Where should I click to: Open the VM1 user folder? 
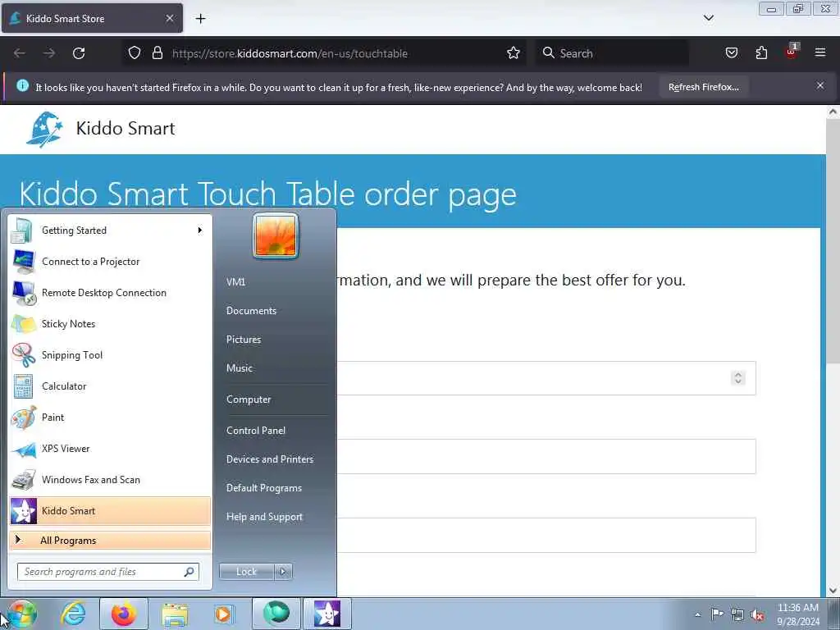point(235,282)
